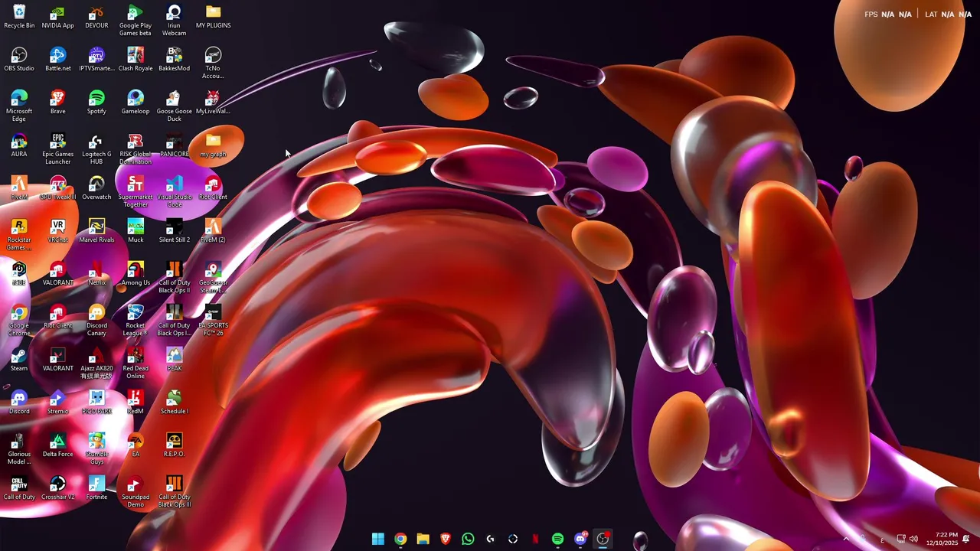Open File Explorer from the taskbar

coord(423,539)
